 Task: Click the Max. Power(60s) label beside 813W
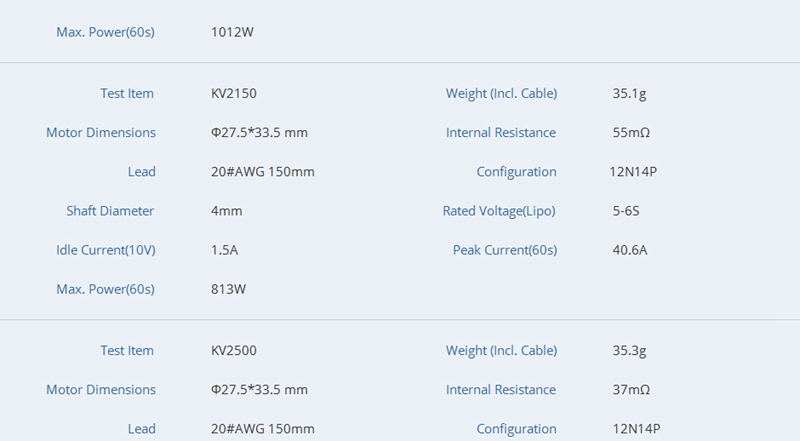point(105,290)
